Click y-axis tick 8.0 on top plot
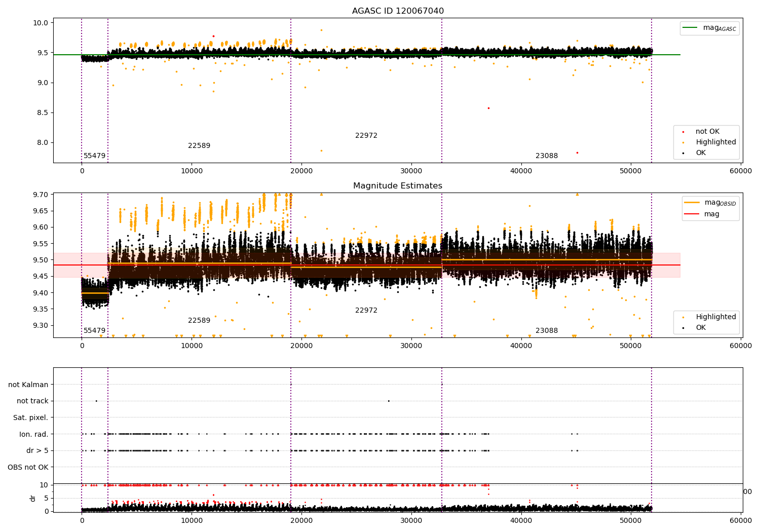760x532 pixels. point(43,142)
